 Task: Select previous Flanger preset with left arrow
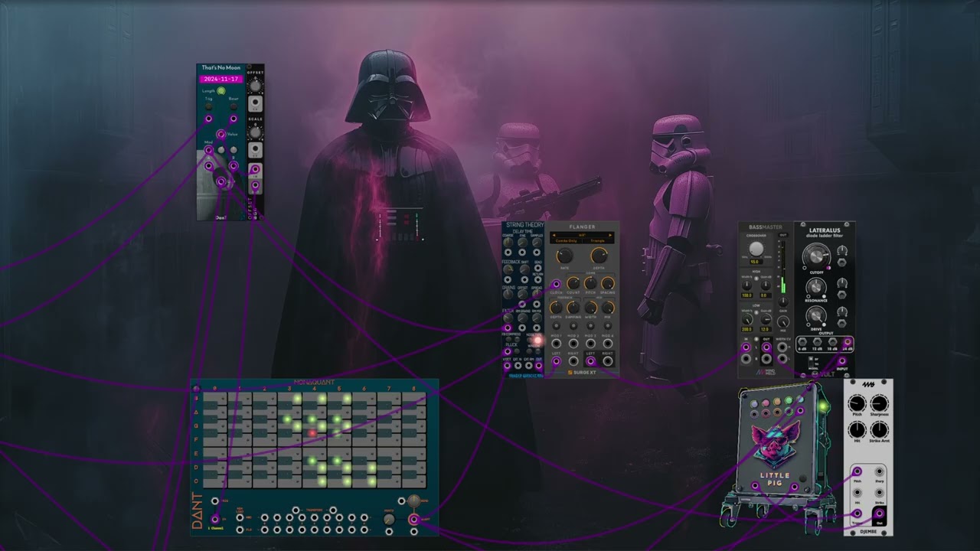[554, 234]
